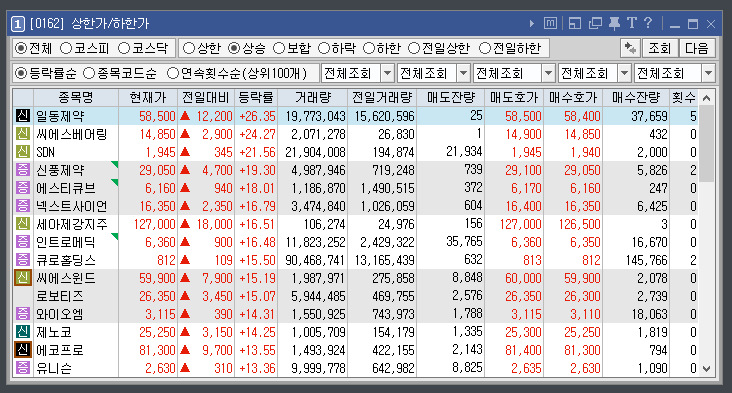Select the 코스닥 radio button
732x393 pixels.
click(124, 48)
